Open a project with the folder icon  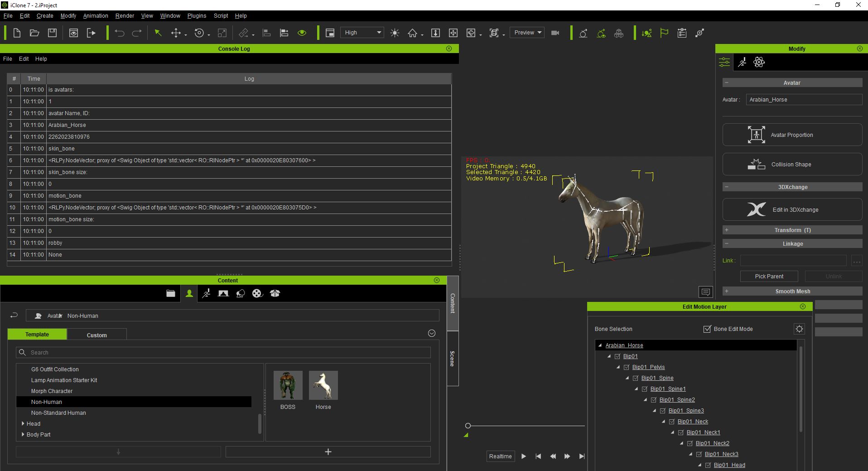tap(34, 33)
